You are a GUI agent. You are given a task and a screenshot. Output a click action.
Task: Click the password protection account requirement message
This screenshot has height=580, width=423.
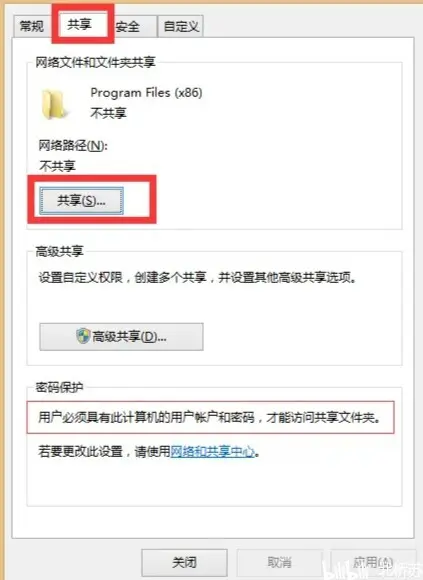(x=210, y=417)
